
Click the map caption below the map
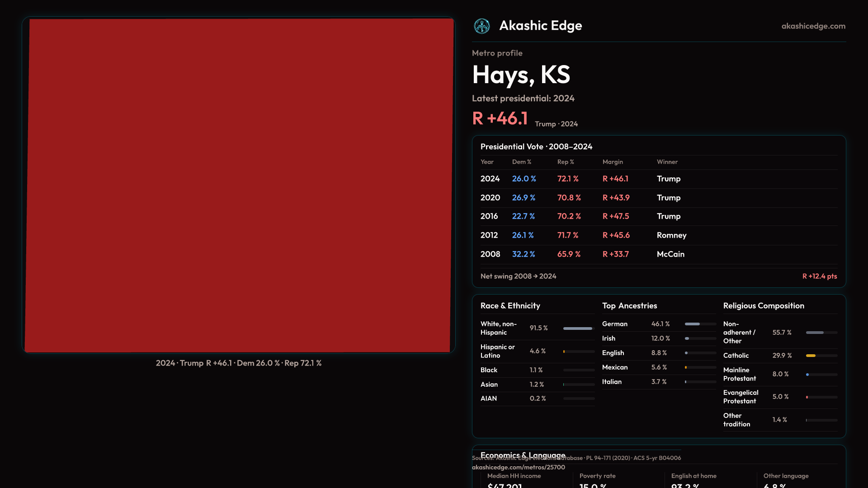pos(239,363)
